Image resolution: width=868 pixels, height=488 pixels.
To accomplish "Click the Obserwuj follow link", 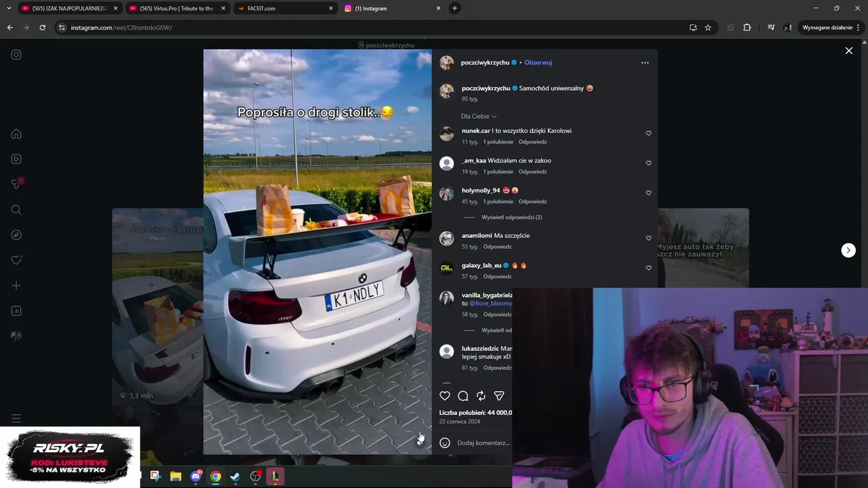I will click(538, 62).
